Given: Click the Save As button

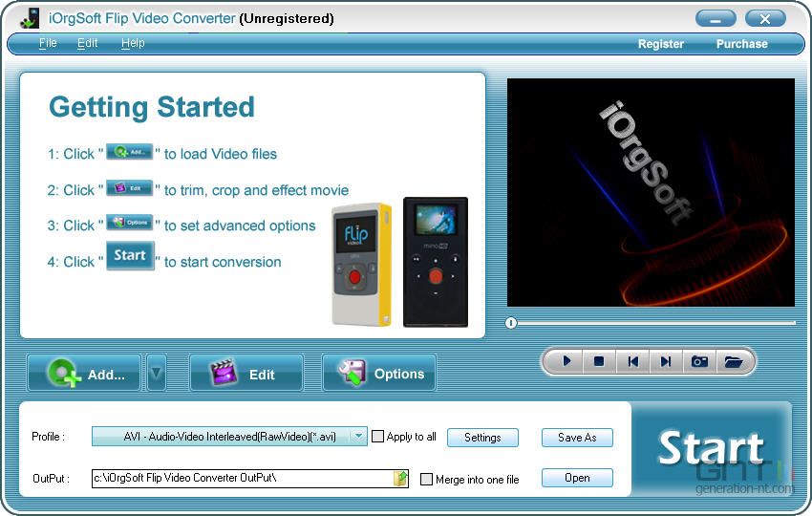Looking at the screenshot, I should (577, 438).
